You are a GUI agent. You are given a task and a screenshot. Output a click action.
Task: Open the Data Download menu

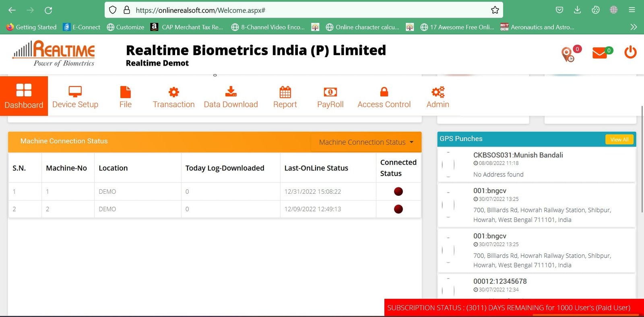231,97
